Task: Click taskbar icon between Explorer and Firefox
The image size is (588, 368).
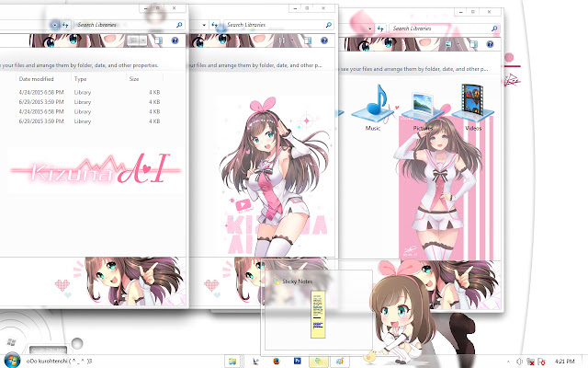Action: (255, 362)
